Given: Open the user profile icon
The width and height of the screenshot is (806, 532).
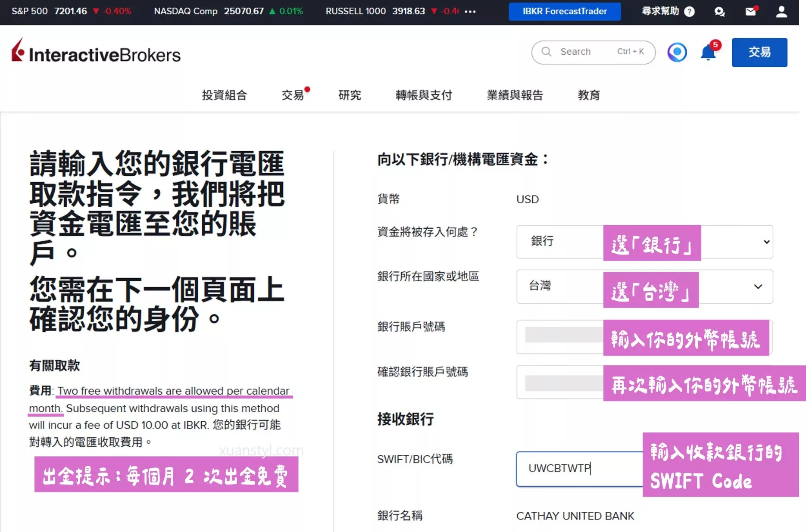Looking at the screenshot, I should [x=781, y=11].
